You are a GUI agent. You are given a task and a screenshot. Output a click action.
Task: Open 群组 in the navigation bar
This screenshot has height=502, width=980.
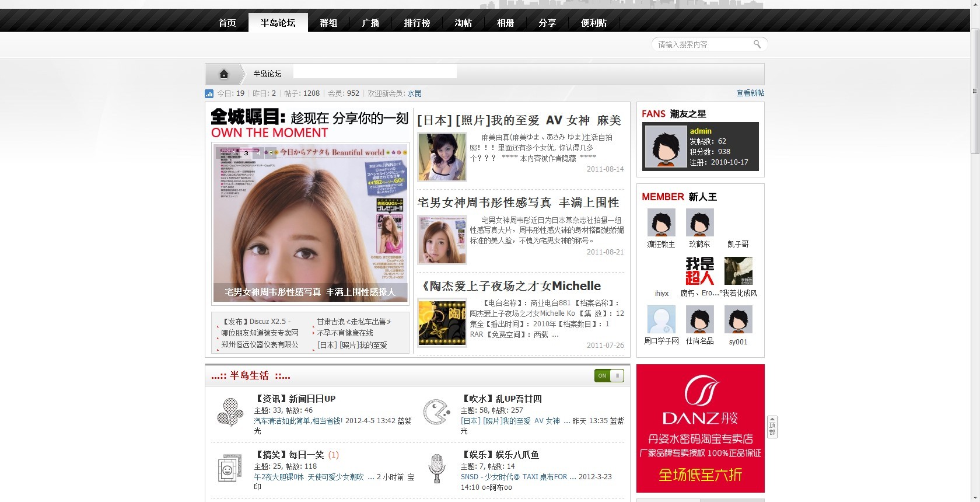point(329,23)
